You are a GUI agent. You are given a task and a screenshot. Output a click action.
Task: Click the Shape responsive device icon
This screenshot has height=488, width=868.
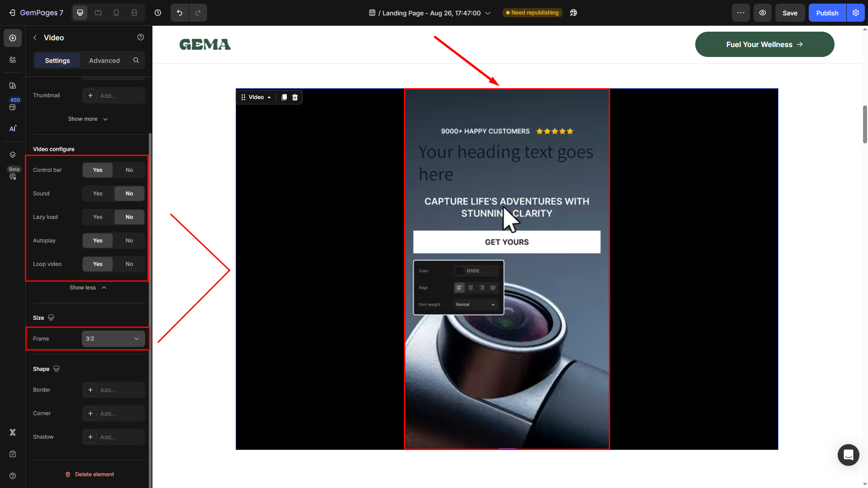(57, 369)
